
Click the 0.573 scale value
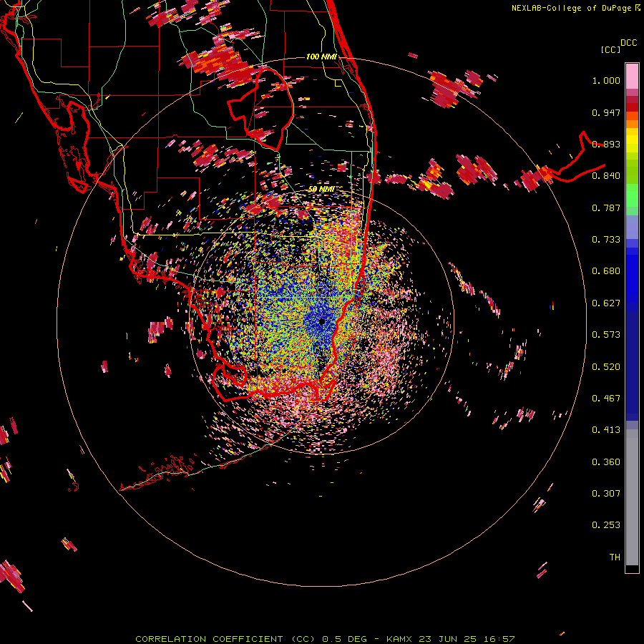(x=606, y=335)
